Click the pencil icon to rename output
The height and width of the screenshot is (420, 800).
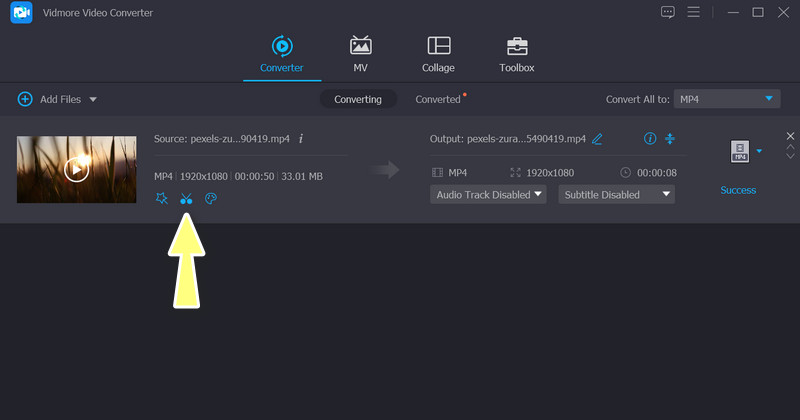click(x=598, y=139)
